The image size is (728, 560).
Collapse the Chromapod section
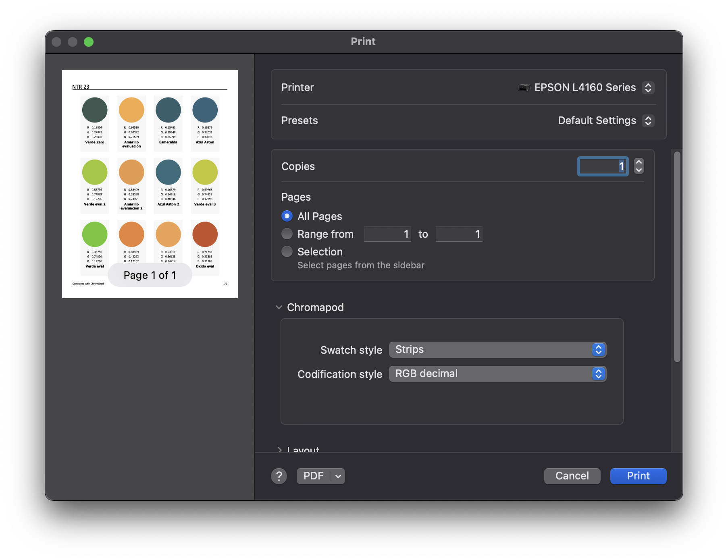(x=279, y=307)
